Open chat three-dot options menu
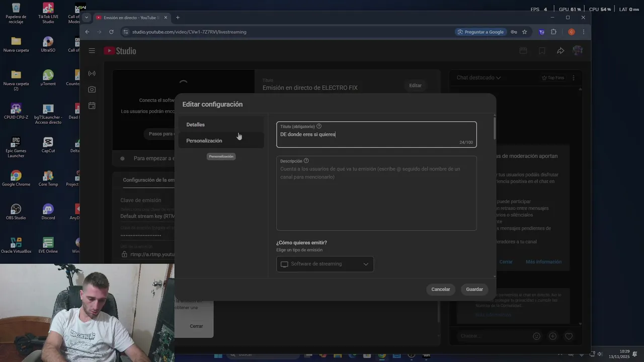 click(x=574, y=78)
